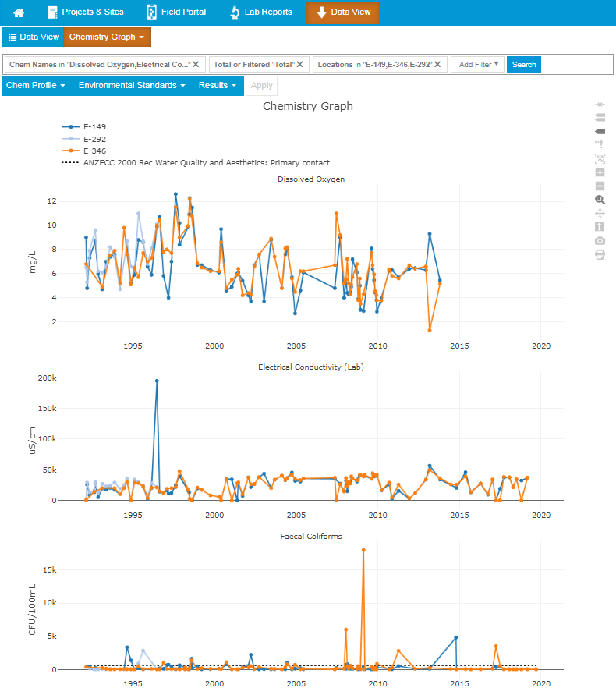The image size is (616, 695).
Task: Remove the Locations filter
Action: pos(437,65)
